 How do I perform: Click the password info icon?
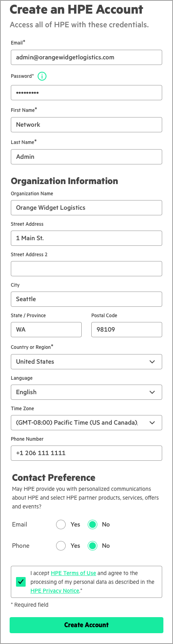tap(42, 76)
